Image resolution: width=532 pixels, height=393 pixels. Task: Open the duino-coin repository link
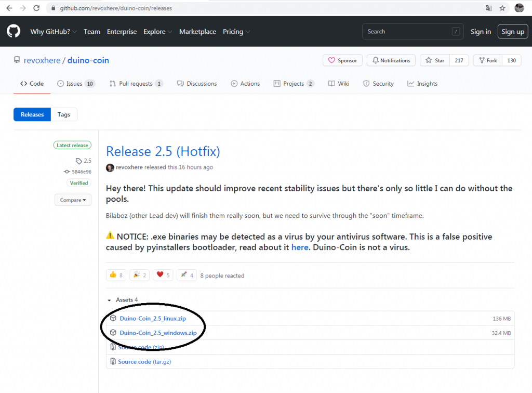tap(88, 60)
